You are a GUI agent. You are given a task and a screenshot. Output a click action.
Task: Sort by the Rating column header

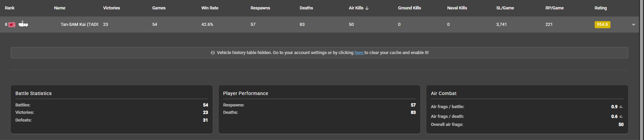600,8
